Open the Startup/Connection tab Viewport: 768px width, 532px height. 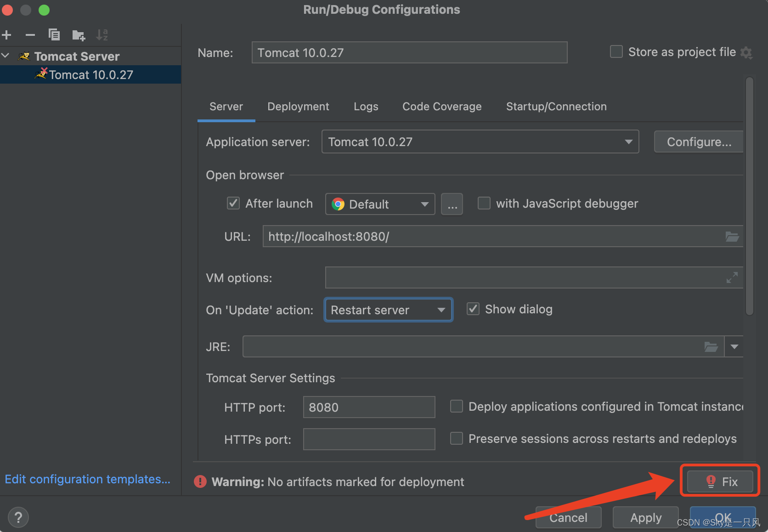(x=556, y=107)
